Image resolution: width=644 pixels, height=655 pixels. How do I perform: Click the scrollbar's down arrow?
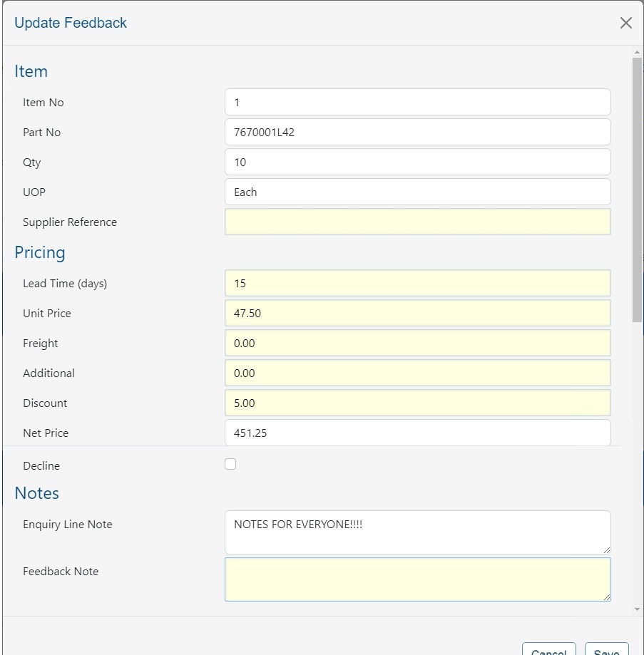point(638,609)
